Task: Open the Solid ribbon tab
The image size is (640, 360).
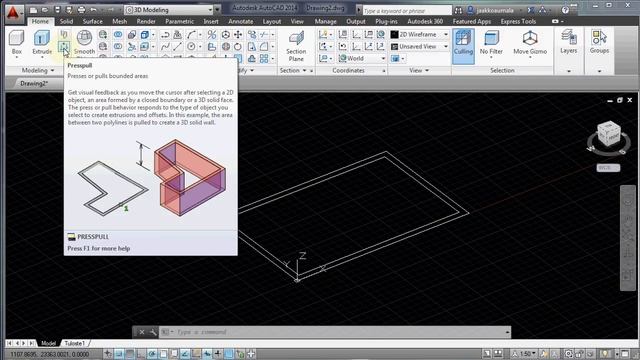Action: pos(67,22)
